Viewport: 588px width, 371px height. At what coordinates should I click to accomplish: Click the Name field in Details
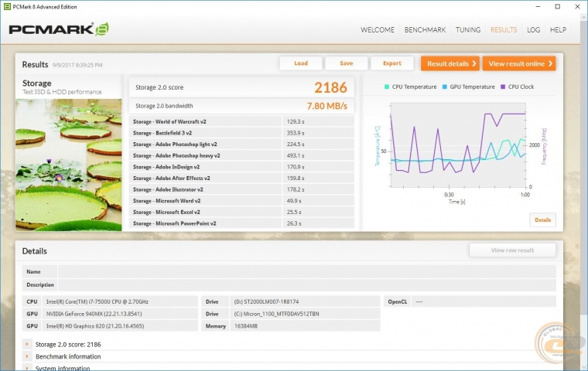pyautogui.click(x=306, y=272)
